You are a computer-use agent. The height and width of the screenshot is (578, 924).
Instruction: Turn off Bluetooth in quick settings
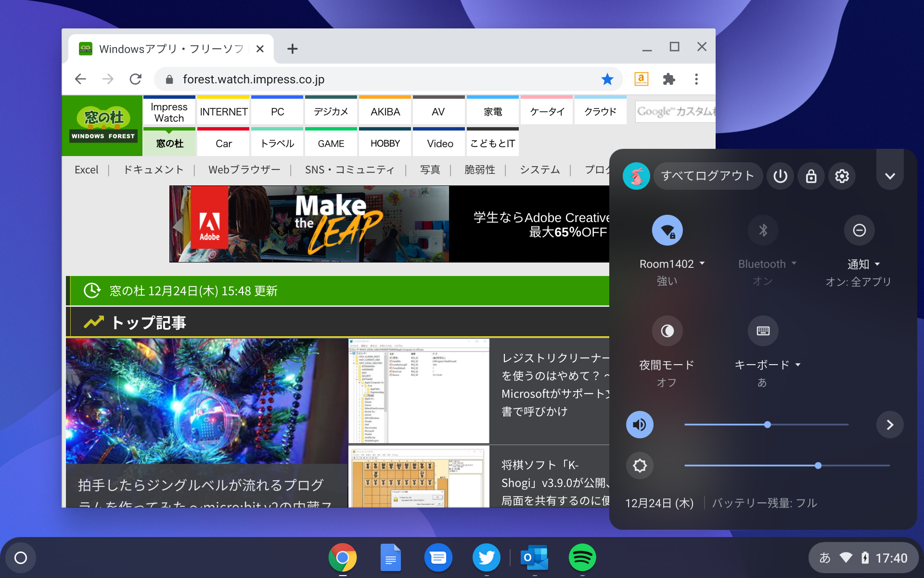coord(762,230)
